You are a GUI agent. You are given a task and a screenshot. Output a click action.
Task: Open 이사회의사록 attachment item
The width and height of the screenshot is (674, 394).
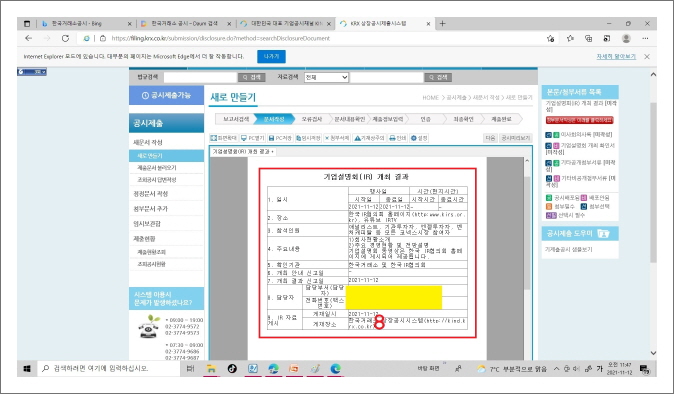point(586,134)
